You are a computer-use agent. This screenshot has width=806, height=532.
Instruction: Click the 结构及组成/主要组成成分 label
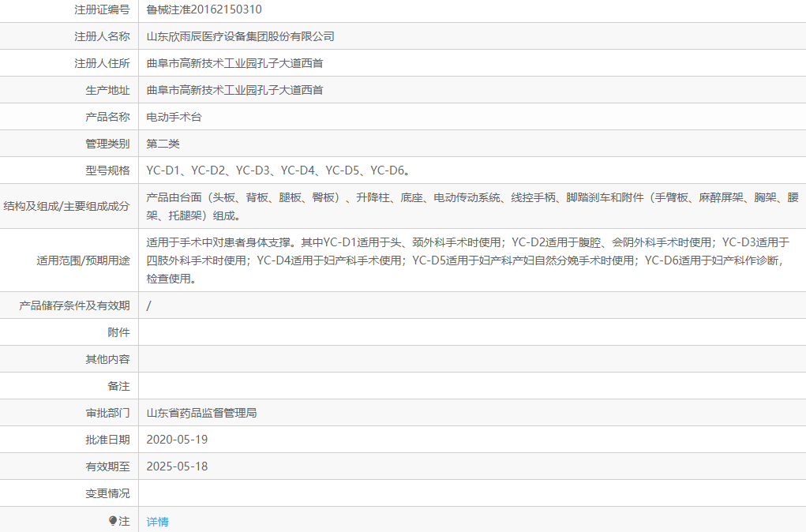[x=67, y=206]
